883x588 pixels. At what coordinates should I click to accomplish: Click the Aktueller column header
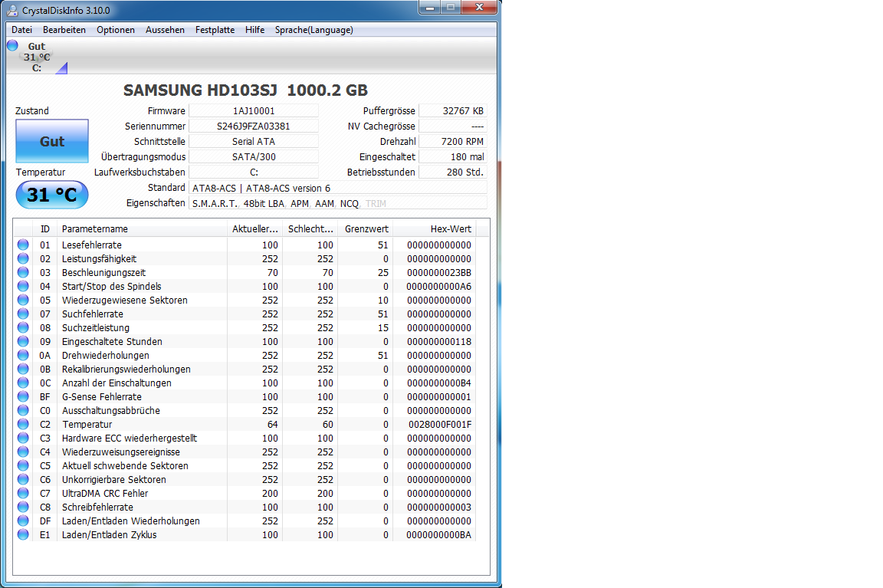tap(254, 228)
